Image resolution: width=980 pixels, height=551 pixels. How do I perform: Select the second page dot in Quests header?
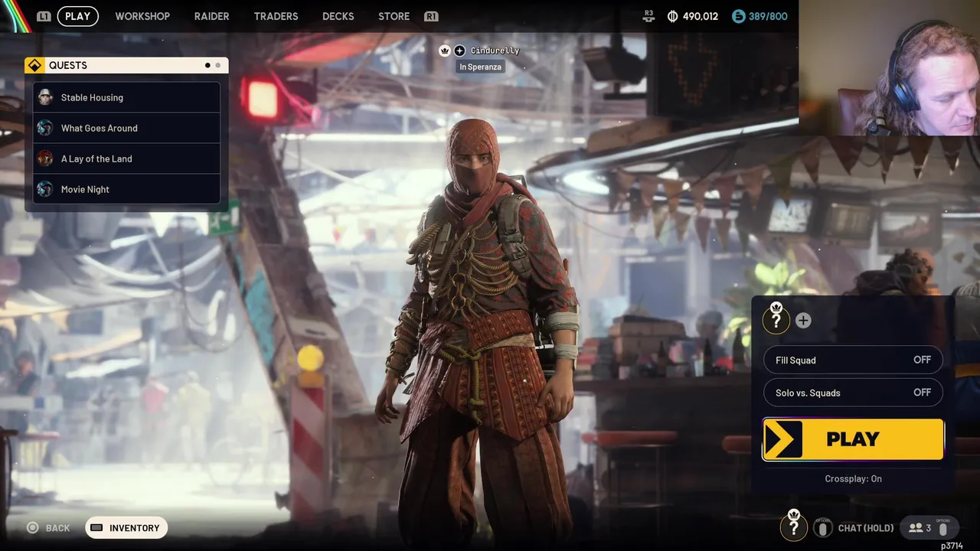tap(217, 65)
